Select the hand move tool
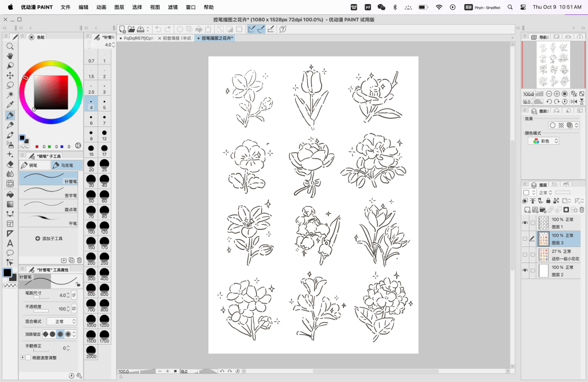Viewport: 588px width, 382px height. pyautogui.click(x=10, y=56)
